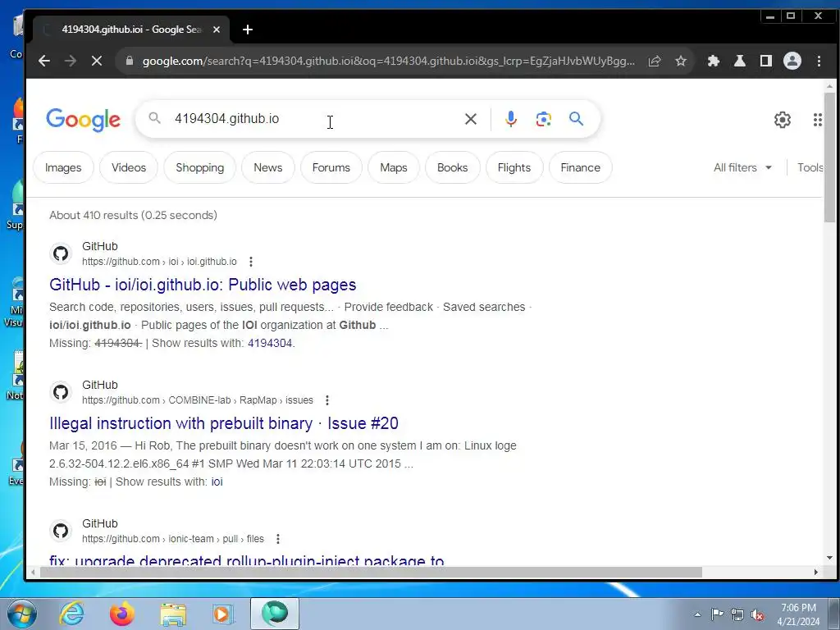Open Google quick settings gear

click(782, 120)
